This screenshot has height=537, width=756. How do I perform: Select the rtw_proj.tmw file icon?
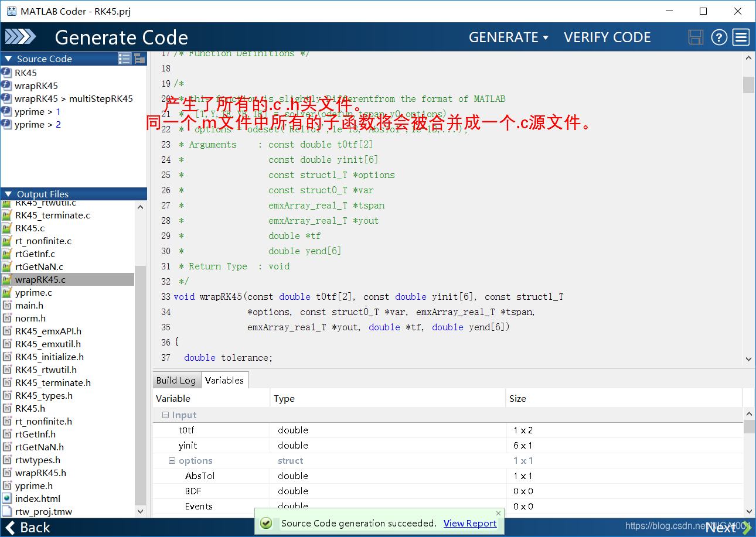click(7, 512)
